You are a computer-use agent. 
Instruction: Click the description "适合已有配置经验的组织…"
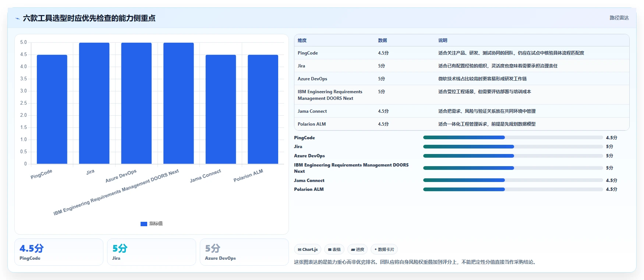pyautogui.click(x=498, y=66)
